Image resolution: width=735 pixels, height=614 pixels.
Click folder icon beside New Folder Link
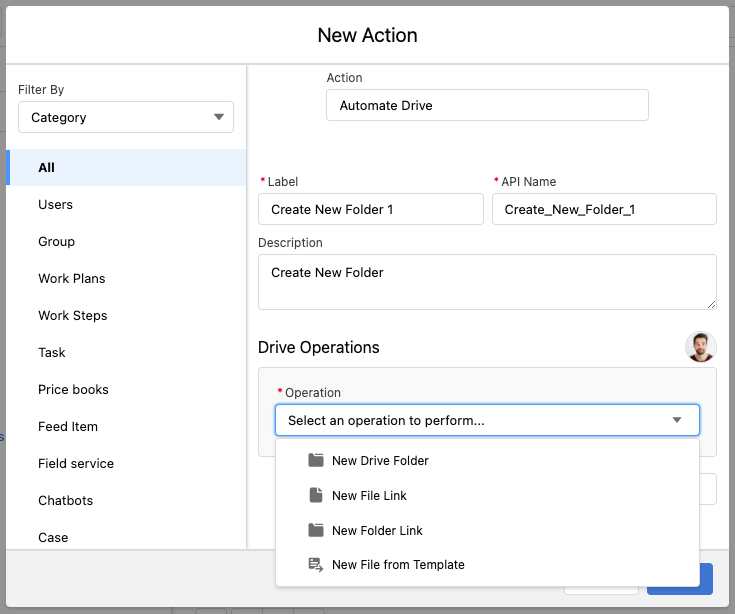point(316,530)
